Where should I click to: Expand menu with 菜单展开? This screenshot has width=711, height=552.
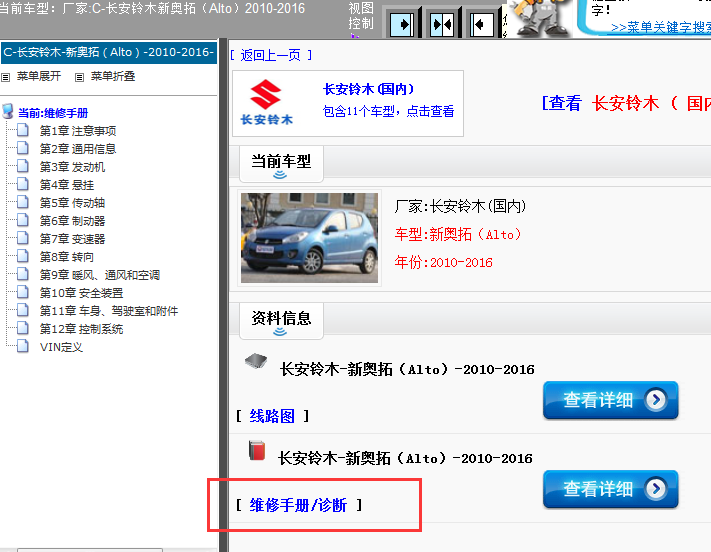pyautogui.click(x=39, y=76)
